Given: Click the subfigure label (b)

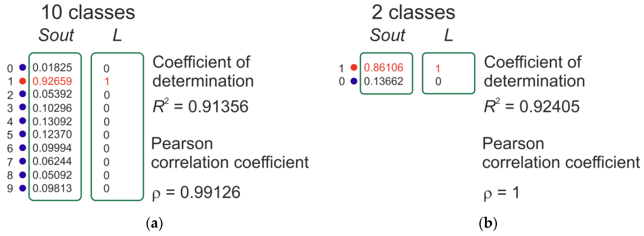Looking at the screenshot, I should click(488, 223).
